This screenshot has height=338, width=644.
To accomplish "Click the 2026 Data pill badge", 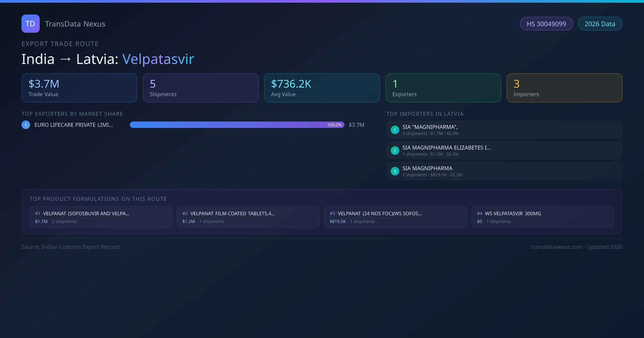I will pos(600,24).
